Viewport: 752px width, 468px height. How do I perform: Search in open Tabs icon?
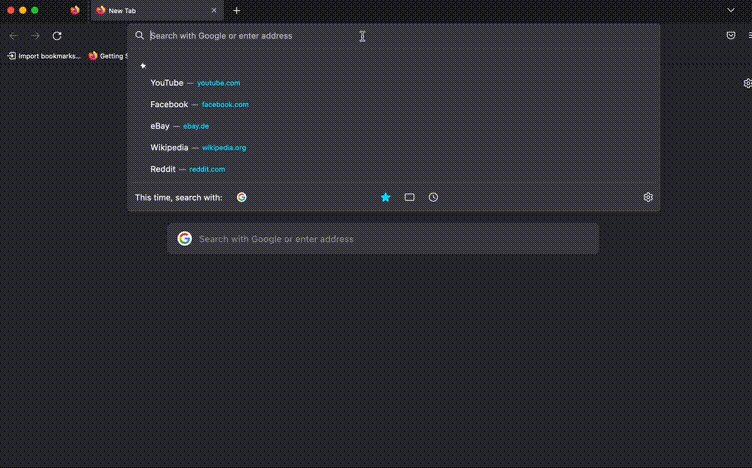tap(410, 197)
